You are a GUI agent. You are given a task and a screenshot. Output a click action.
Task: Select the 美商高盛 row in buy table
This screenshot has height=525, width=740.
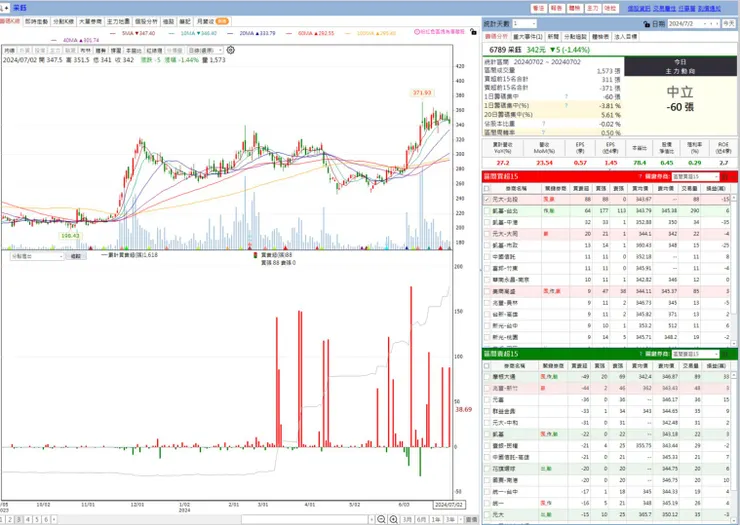[606, 291]
